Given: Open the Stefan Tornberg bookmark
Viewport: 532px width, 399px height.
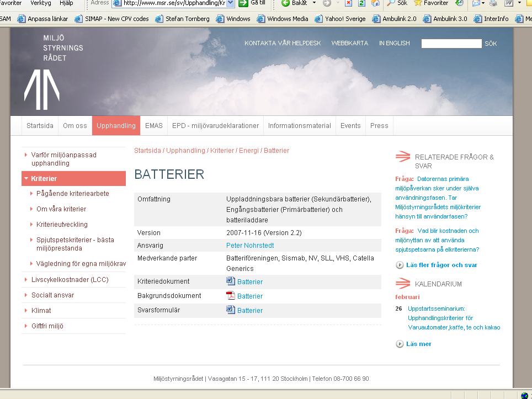Looking at the screenshot, I should click(x=182, y=19).
